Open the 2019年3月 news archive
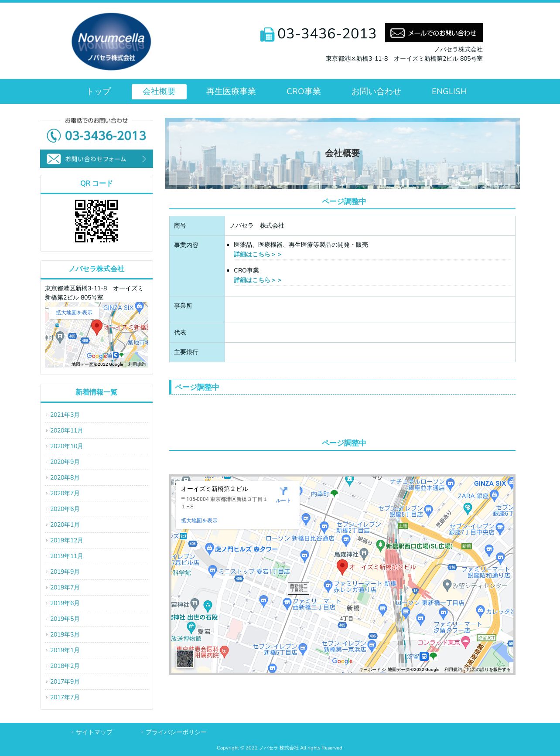Viewport: 560px width, 756px height. [x=65, y=634]
